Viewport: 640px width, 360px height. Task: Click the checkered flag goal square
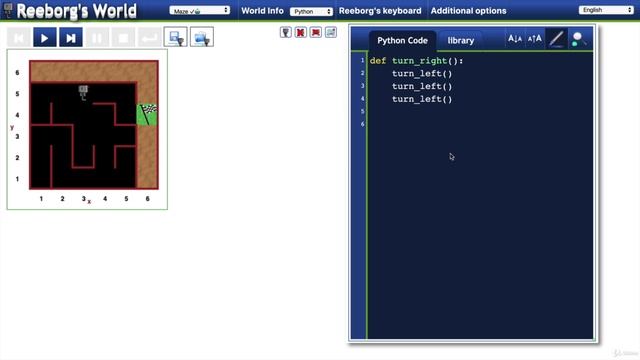click(x=147, y=115)
